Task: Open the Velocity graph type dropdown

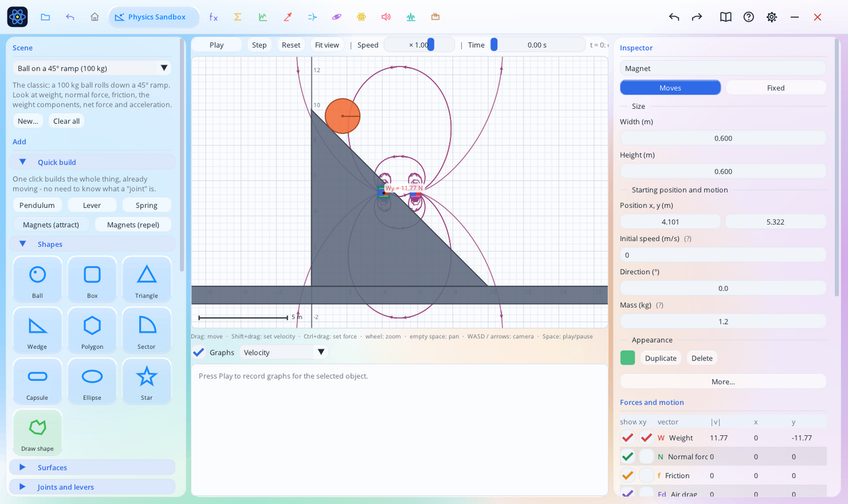Action: pyautogui.click(x=284, y=352)
